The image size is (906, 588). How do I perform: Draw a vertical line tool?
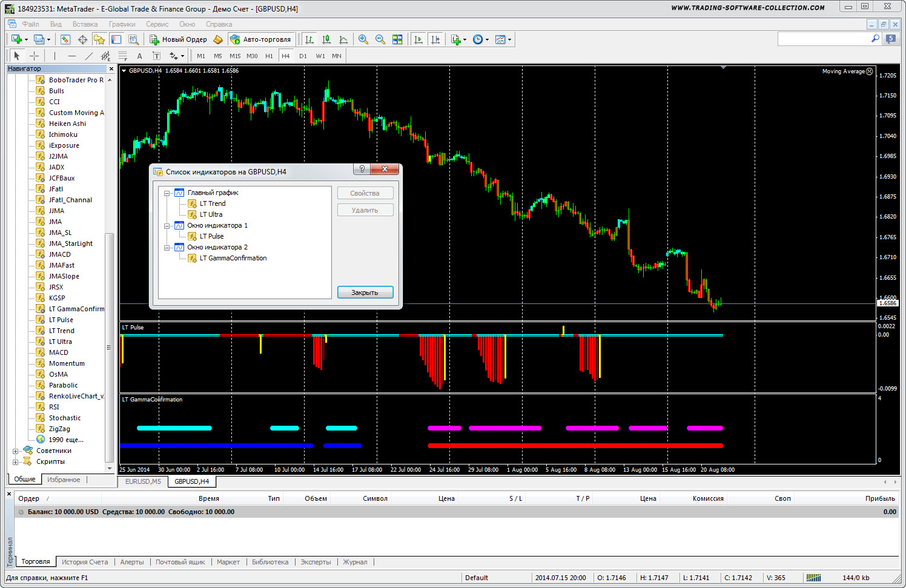55,56
